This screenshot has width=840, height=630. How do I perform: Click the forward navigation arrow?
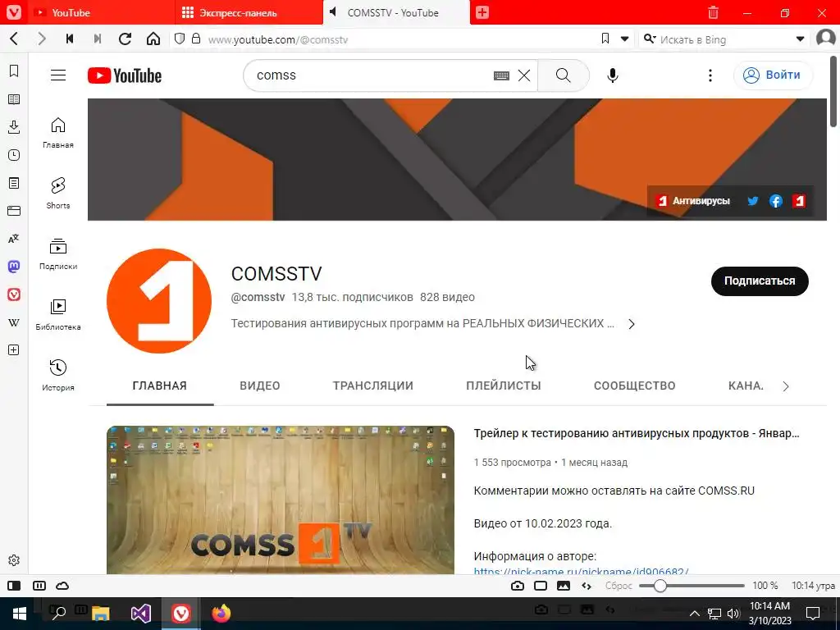coord(42,39)
